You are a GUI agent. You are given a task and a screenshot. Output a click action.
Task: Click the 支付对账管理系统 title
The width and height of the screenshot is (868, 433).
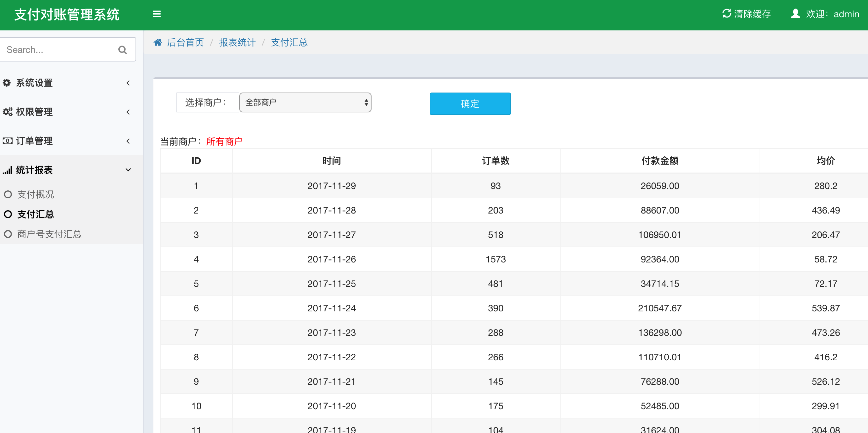point(67,15)
